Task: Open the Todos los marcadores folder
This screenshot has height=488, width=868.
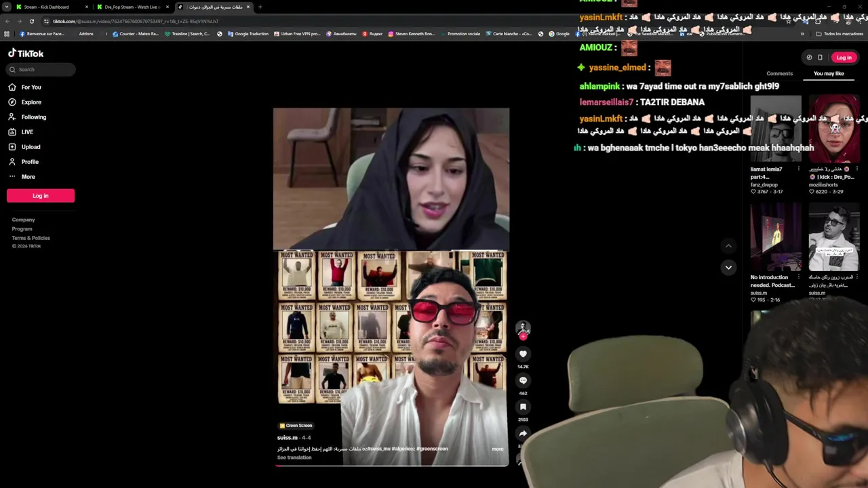Action: click(840, 34)
